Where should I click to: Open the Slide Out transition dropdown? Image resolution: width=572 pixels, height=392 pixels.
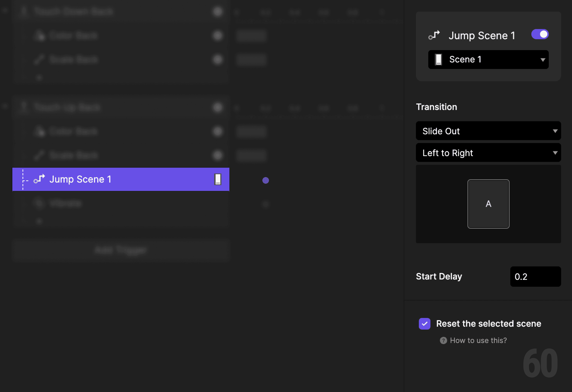coord(488,131)
